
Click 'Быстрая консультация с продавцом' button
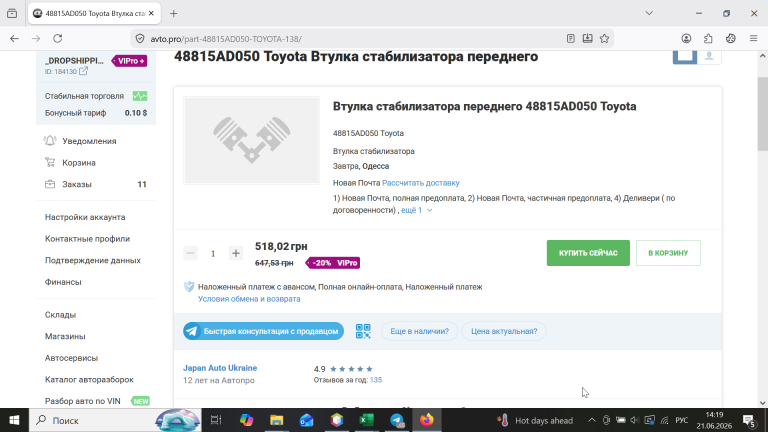click(264, 331)
